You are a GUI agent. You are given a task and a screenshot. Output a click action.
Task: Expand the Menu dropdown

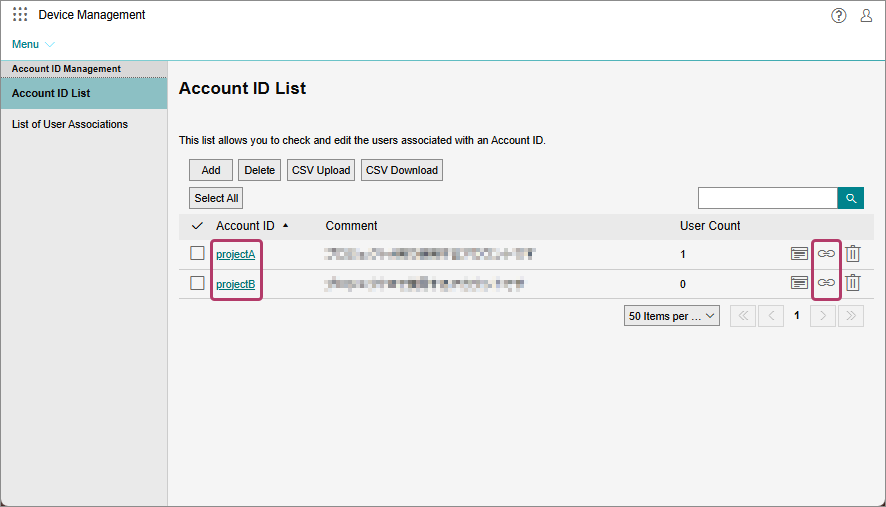[33, 45]
